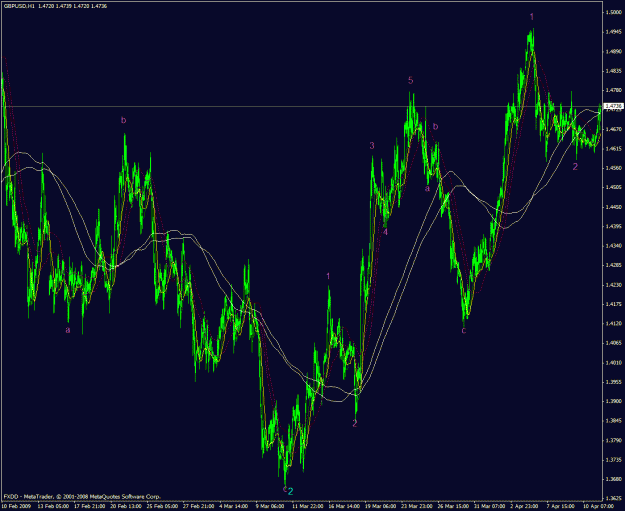The height and width of the screenshot is (511, 625).
Task: Click the "4 Mar 14:00" time label
Action: pyautogui.click(x=234, y=506)
